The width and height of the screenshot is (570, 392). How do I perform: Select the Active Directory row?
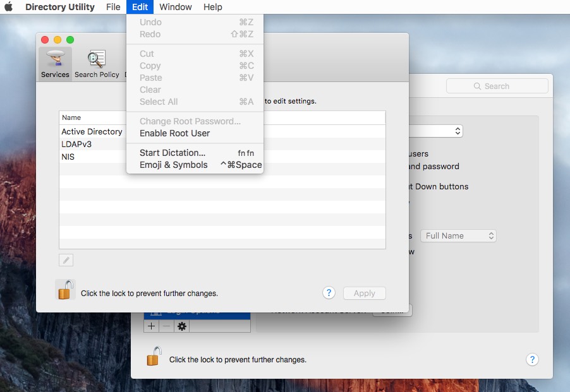[x=222, y=131]
